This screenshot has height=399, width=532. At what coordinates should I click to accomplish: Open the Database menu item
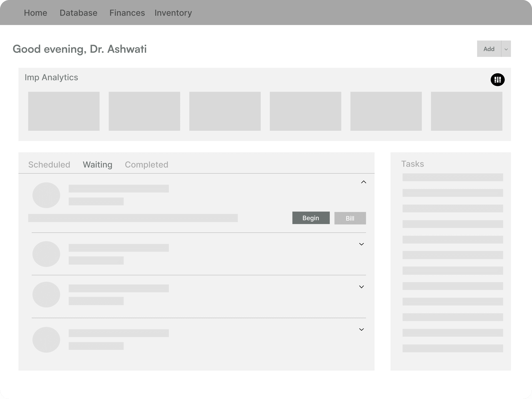78,13
